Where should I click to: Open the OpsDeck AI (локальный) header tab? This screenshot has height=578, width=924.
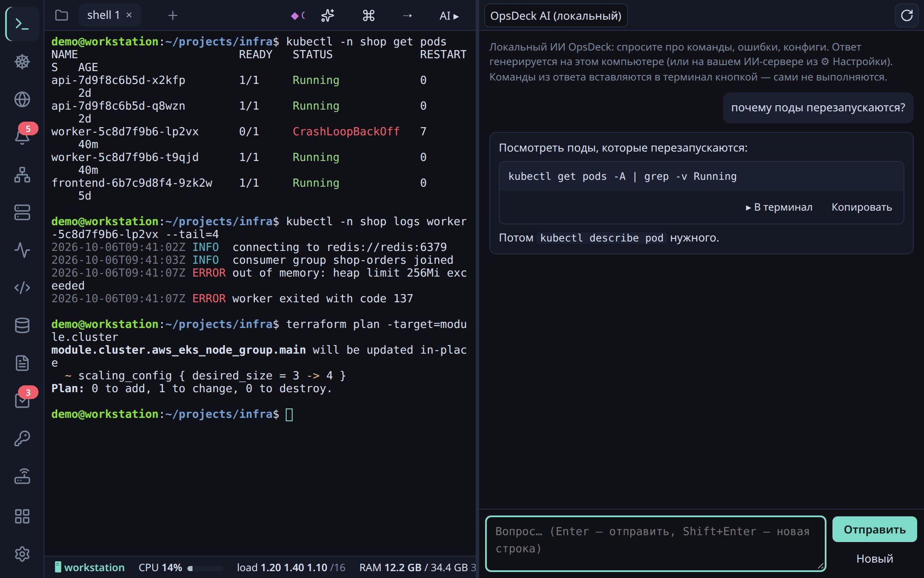(x=556, y=16)
